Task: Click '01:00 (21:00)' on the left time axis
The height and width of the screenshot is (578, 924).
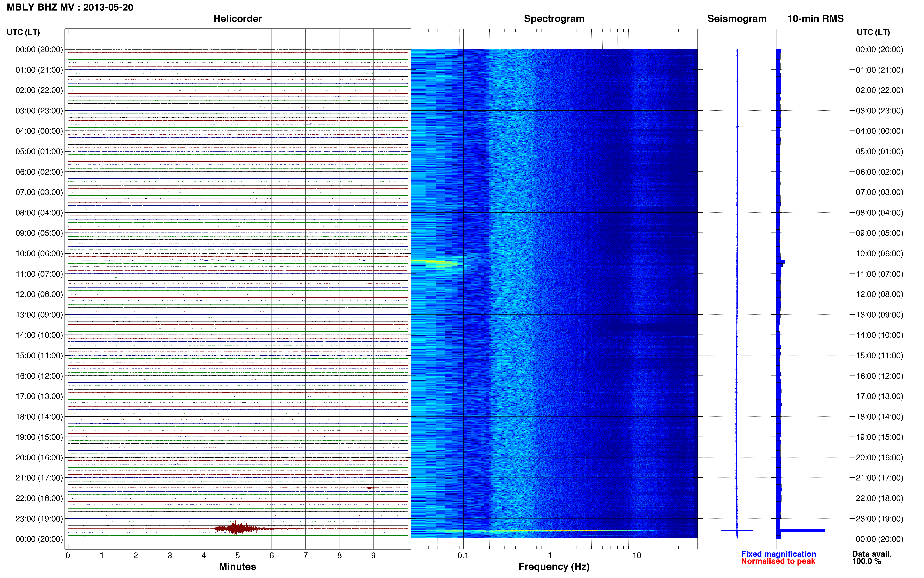Action: click(39, 70)
